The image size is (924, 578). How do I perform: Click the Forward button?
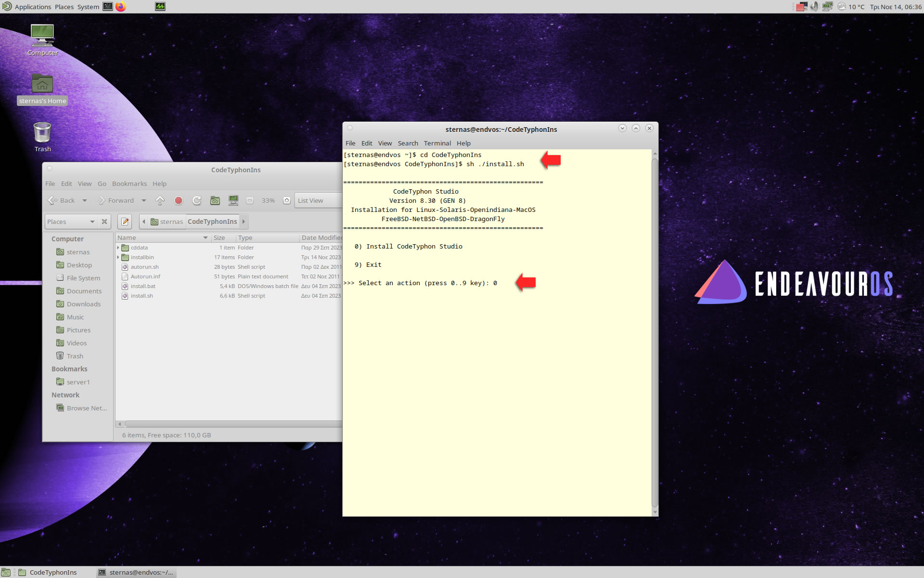point(115,200)
